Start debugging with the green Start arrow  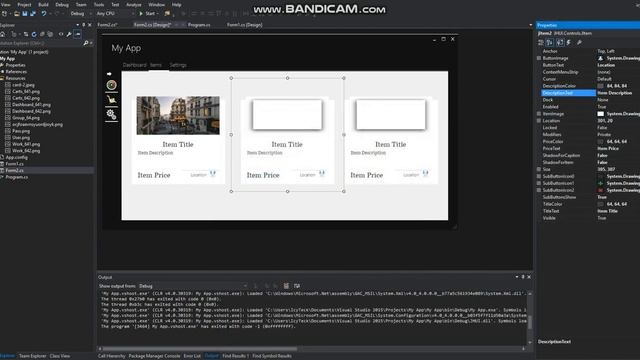click(141, 13)
